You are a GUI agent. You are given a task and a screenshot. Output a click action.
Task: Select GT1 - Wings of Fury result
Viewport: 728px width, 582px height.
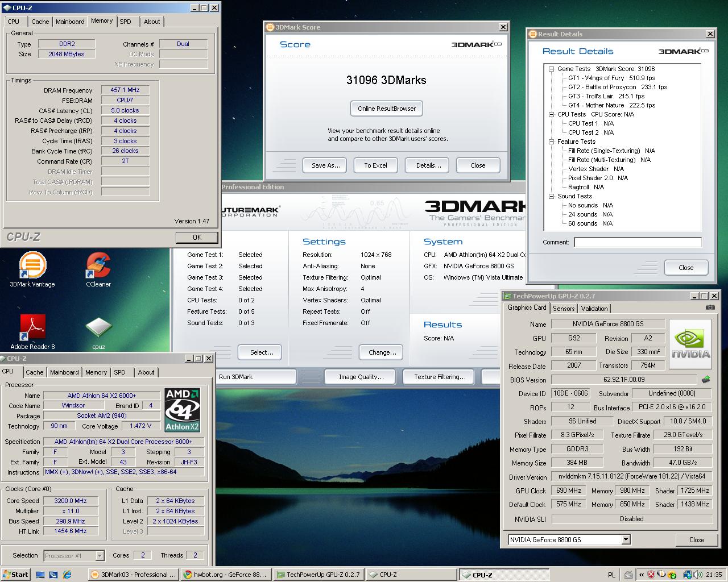pos(611,78)
